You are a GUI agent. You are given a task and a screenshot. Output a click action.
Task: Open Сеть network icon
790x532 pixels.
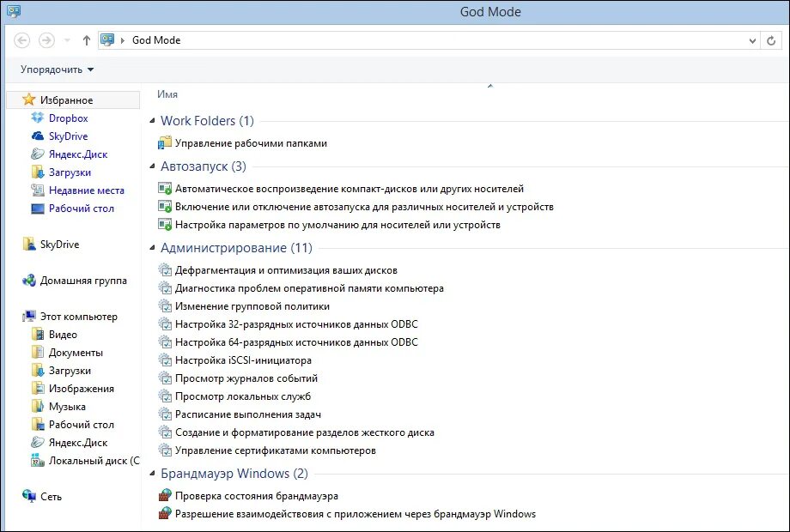29,496
